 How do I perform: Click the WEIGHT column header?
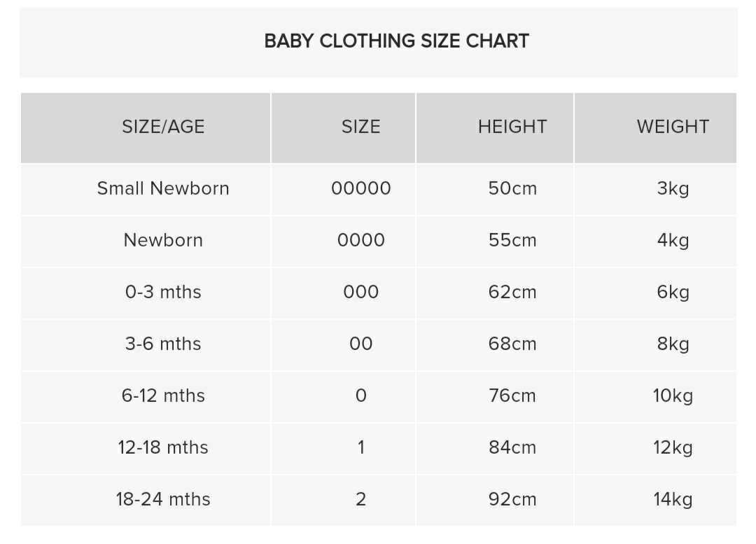[x=673, y=127]
